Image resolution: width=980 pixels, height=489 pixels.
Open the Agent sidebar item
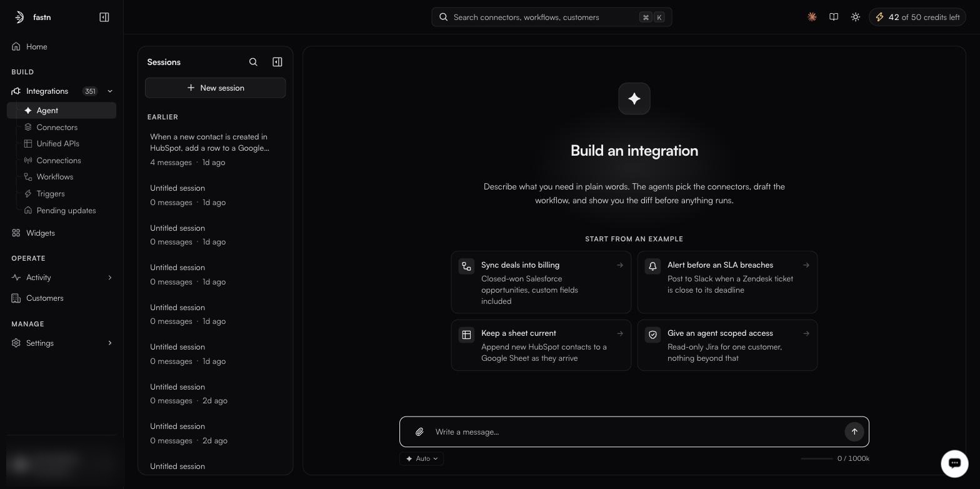point(61,110)
